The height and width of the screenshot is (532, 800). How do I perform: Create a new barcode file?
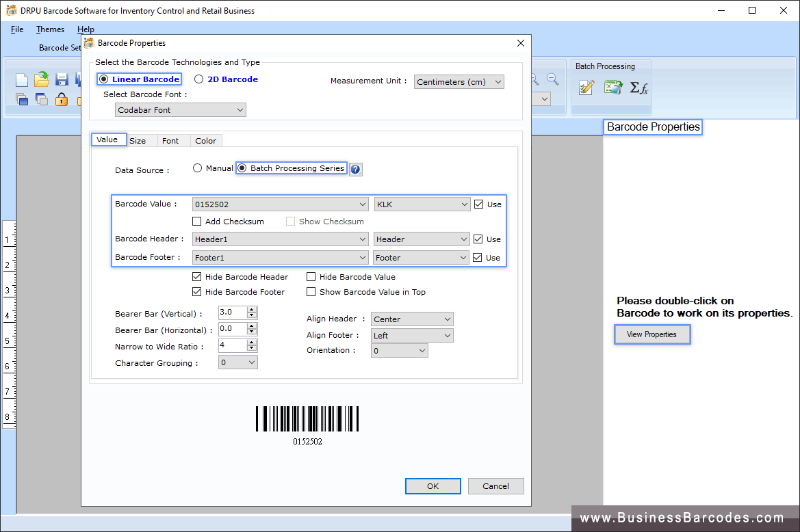[x=22, y=79]
